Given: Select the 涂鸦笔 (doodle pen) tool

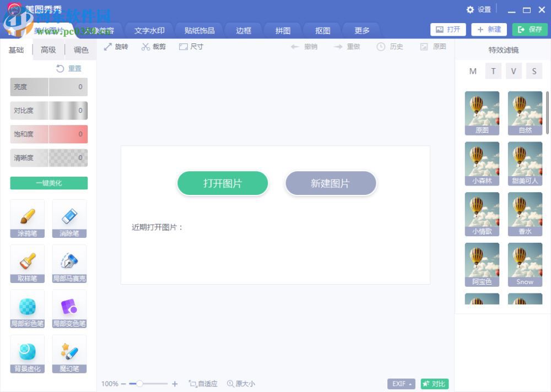Looking at the screenshot, I should pyautogui.click(x=27, y=219).
